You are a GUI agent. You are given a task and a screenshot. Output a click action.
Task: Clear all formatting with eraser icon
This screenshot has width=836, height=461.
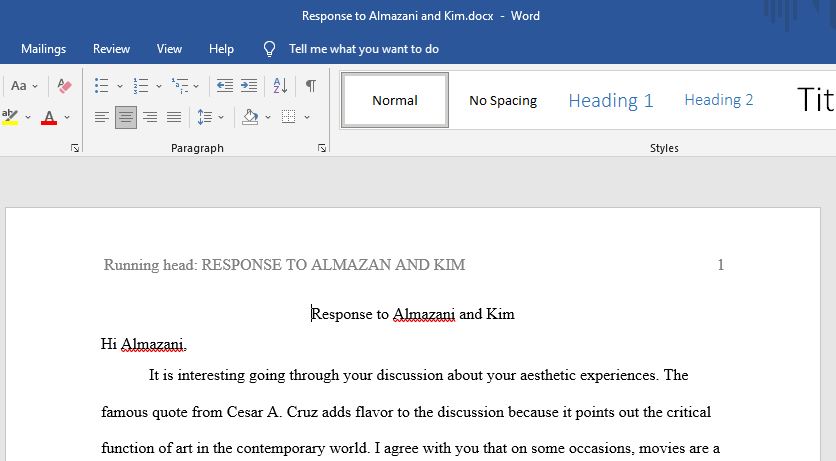(x=64, y=85)
